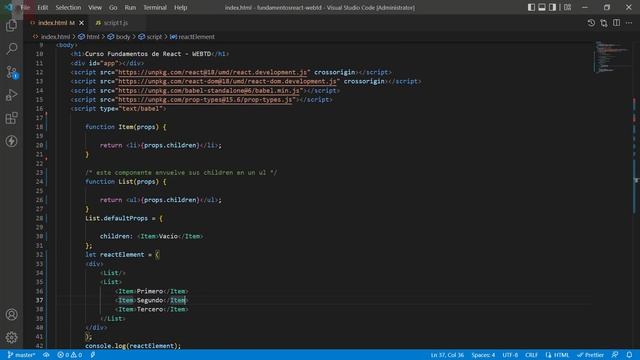Click the Visual Studio Code logo icon
Screen dimensions: 640x360
coord(9,7)
